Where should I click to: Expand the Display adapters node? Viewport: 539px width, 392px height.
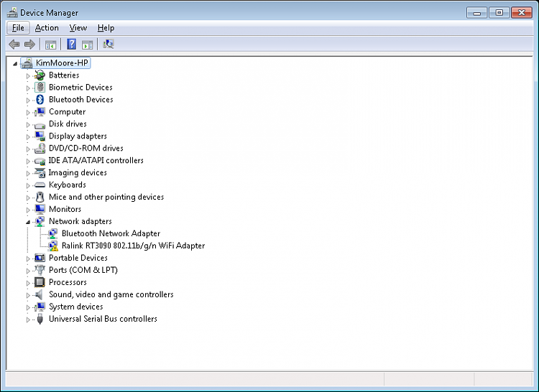28,136
